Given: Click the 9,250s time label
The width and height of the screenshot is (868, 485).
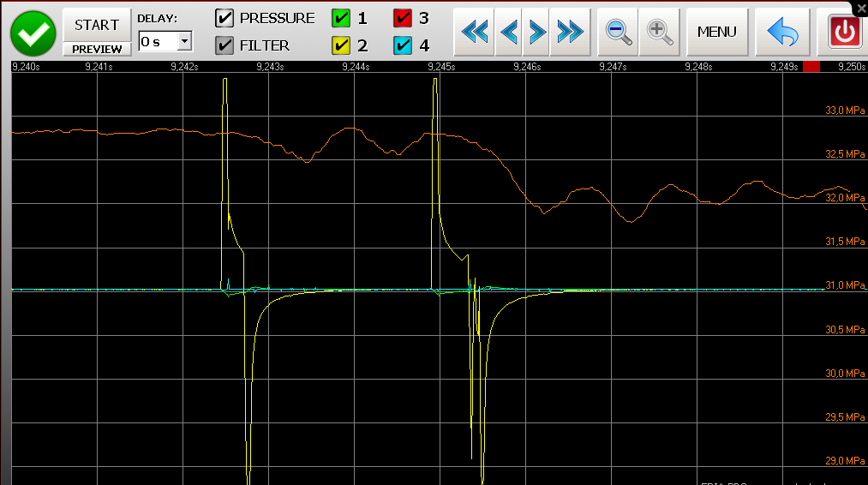Looking at the screenshot, I should click(x=852, y=67).
